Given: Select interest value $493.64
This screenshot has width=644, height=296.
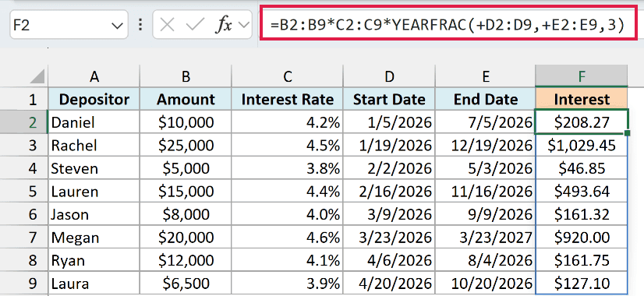Looking at the screenshot, I should point(581,191).
